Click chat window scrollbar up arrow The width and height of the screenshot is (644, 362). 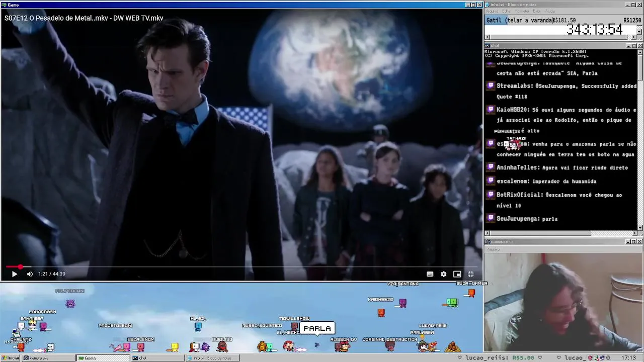coord(640,52)
